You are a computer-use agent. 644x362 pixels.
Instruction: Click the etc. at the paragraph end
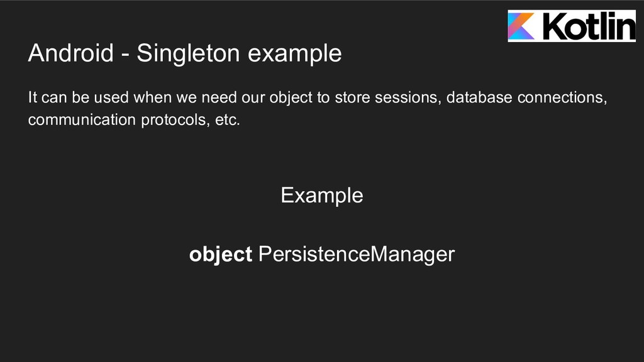coord(228,119)
